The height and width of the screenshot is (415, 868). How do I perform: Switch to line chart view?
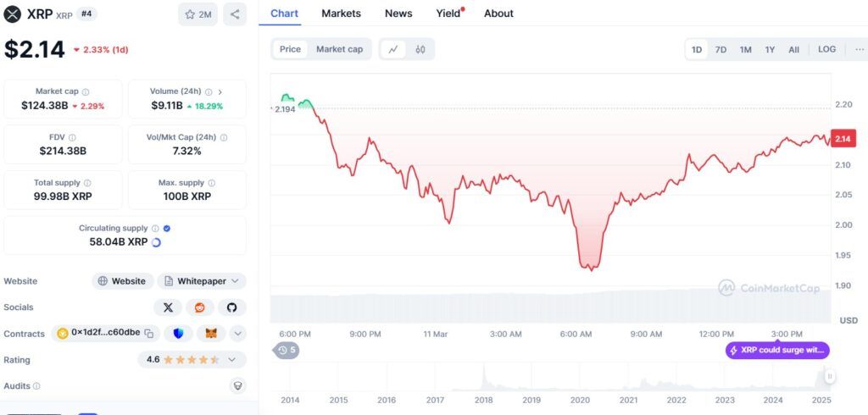393,49
